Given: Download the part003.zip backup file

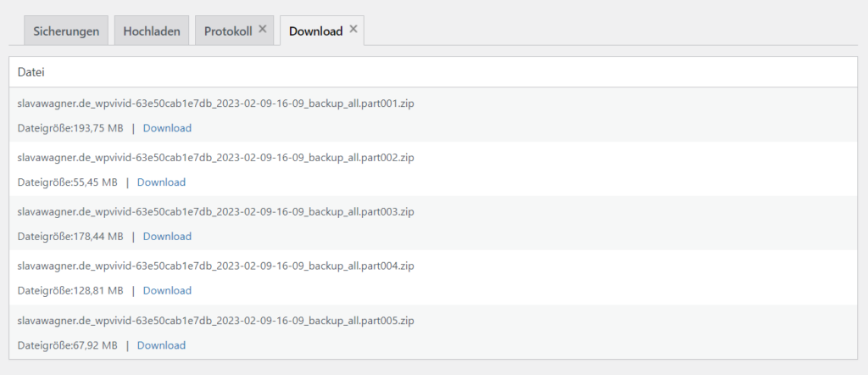Looking at the screenshot, I should coord(167,237).
